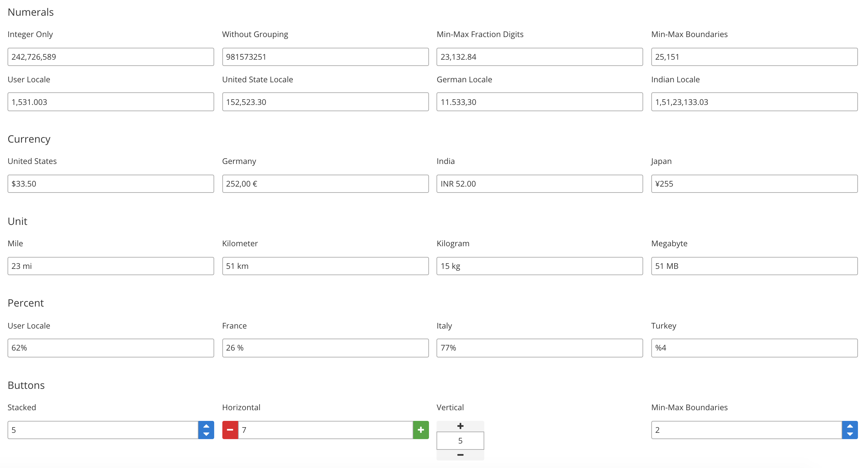Click the Stacked spinner up arrow

click(206, 426)
